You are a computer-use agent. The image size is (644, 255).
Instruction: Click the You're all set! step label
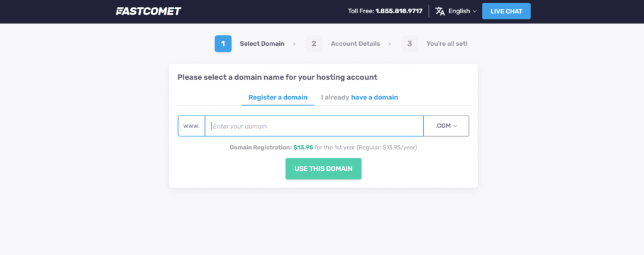[x=447, y=44]
